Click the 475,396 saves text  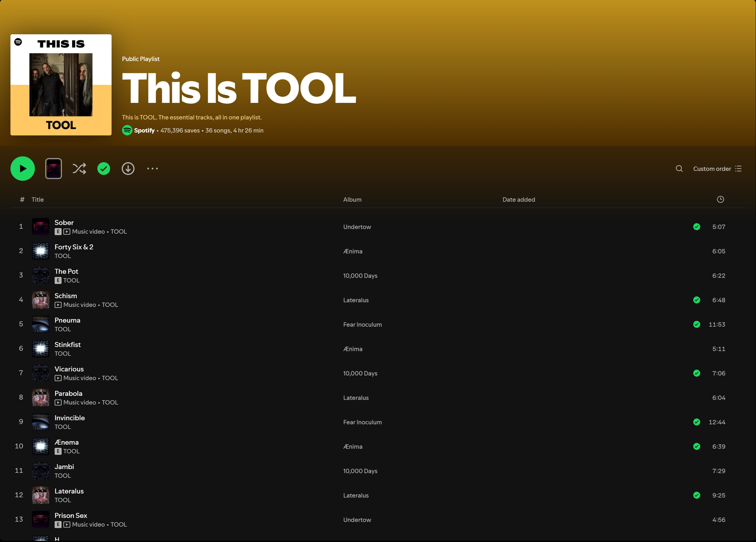[180, 130]
